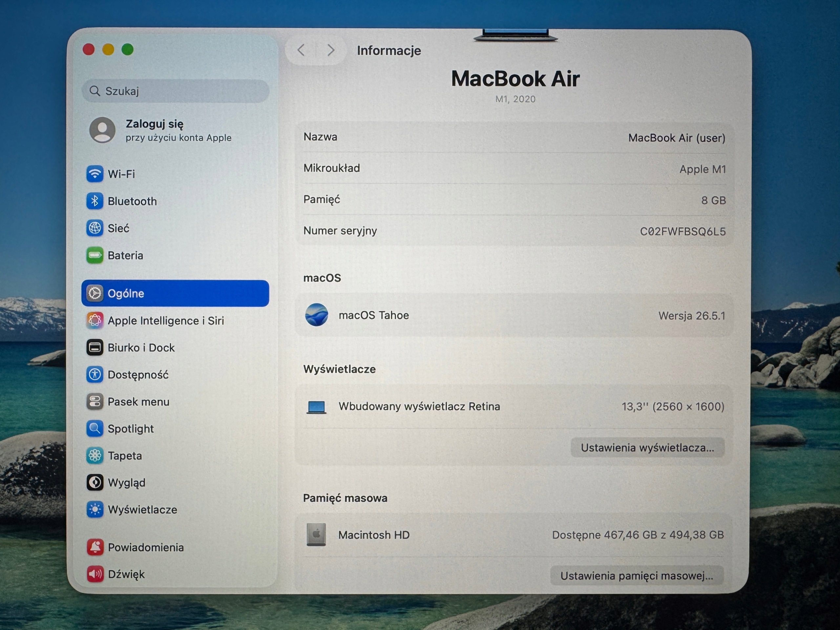Open Wi-Fi settings icon
This screenshot has height=630, width=840.
(94, 174)
